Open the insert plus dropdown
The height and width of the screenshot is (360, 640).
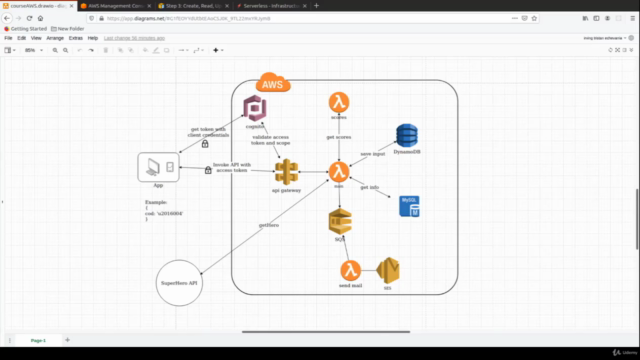[218, 50]
